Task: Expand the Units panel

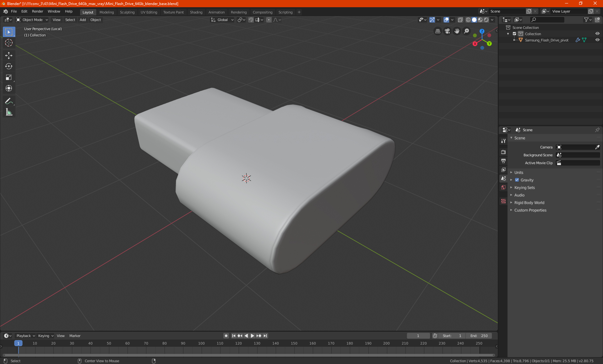Action: (x=519, y=173)
